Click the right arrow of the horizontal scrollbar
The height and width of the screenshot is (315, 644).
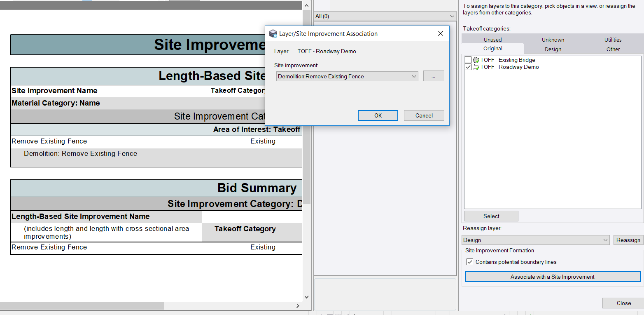pos(298,306)
